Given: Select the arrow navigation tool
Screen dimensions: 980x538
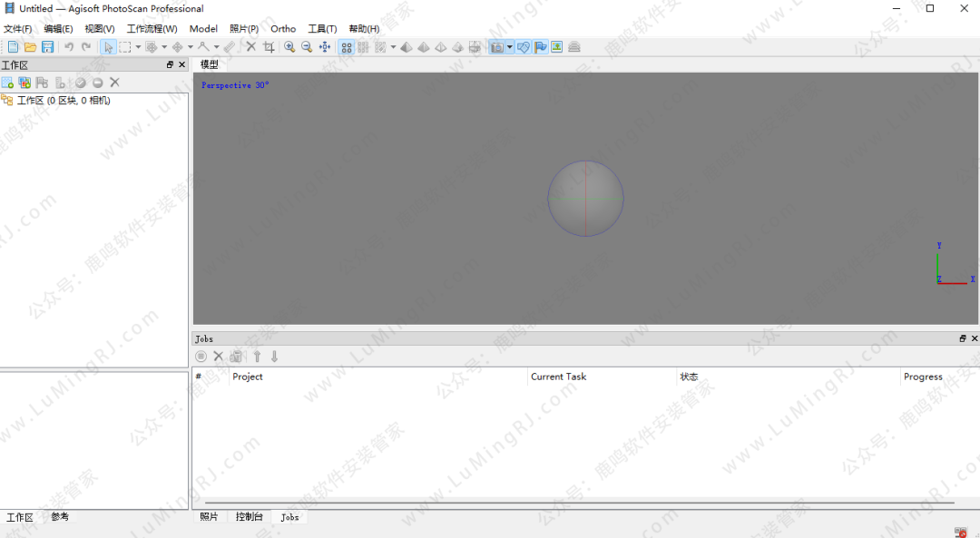Looking at the screenshot, I should (108, 47).
